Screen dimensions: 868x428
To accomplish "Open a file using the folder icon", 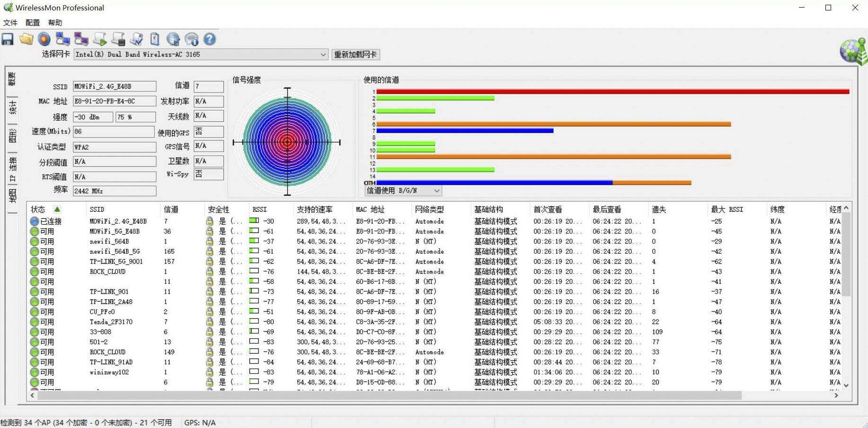I will click(26, 39).
